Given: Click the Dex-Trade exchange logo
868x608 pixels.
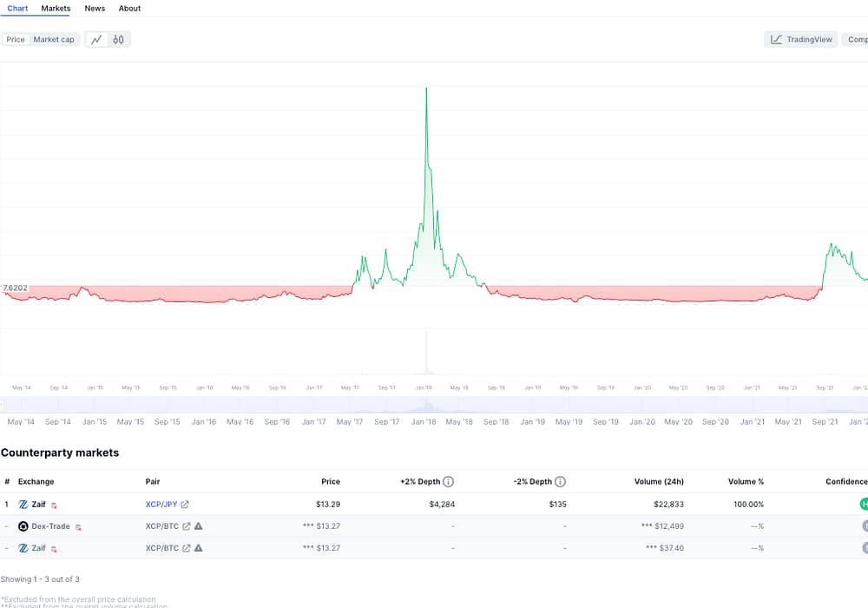Looking at the screenshot, I should [23, 526].
